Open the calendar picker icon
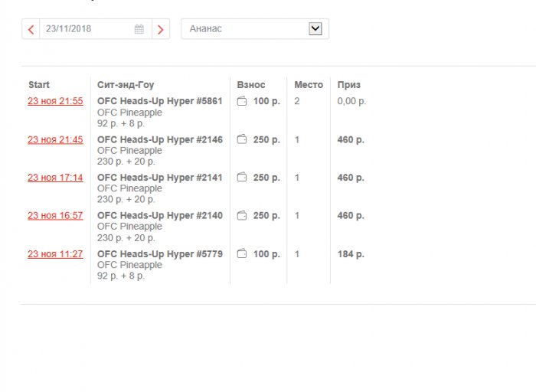 [x=139, y=29]
